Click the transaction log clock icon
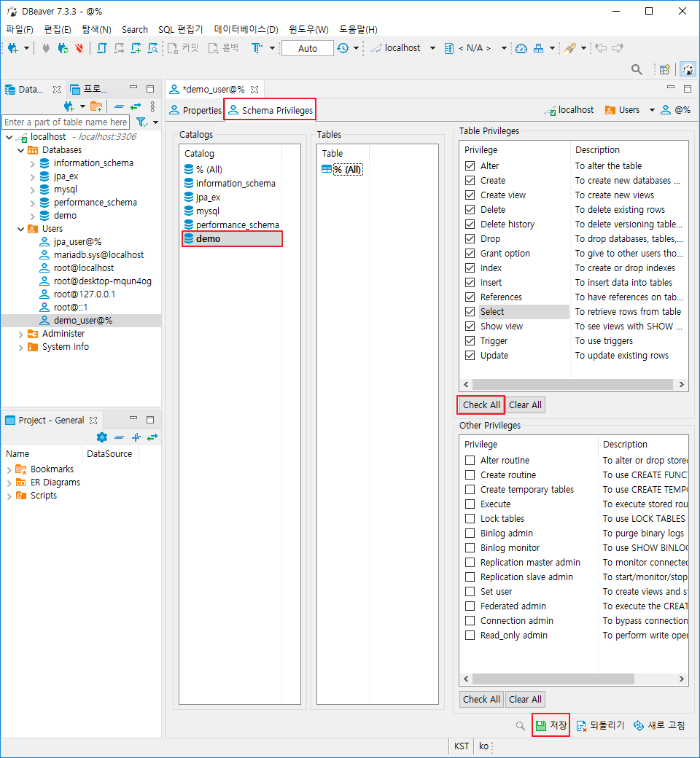The height and width of the screenshot is (758, 700). (x=343, y=48)
